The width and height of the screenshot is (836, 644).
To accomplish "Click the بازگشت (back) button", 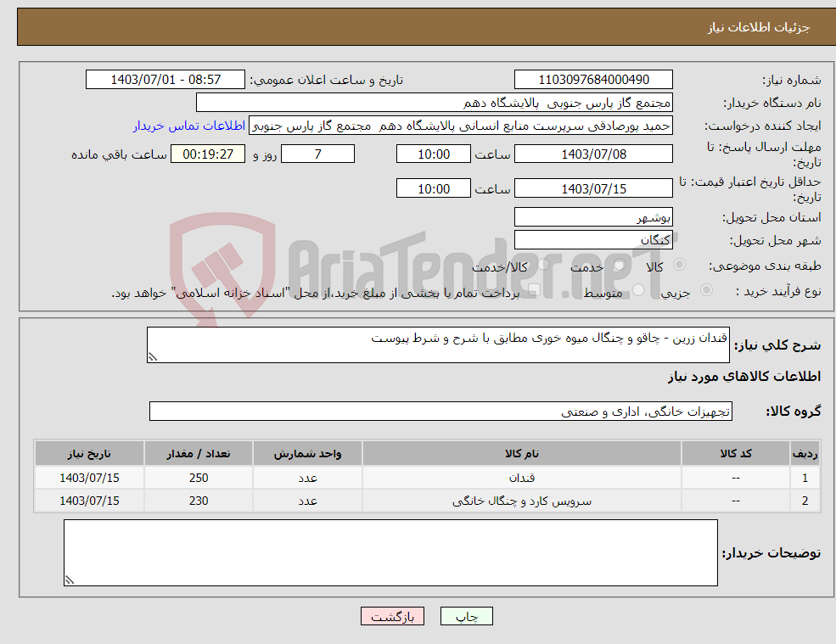I will (x=392, y=616).
